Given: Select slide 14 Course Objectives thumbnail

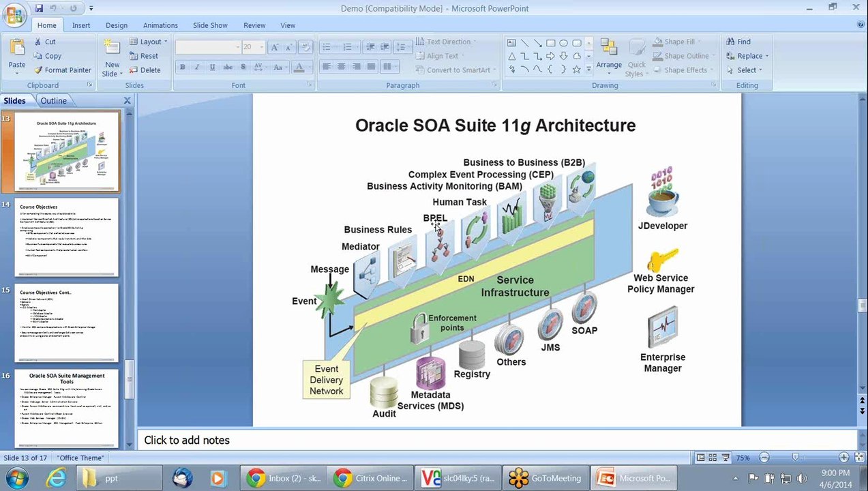Looking at the screenshot, I should coord(67,237).
